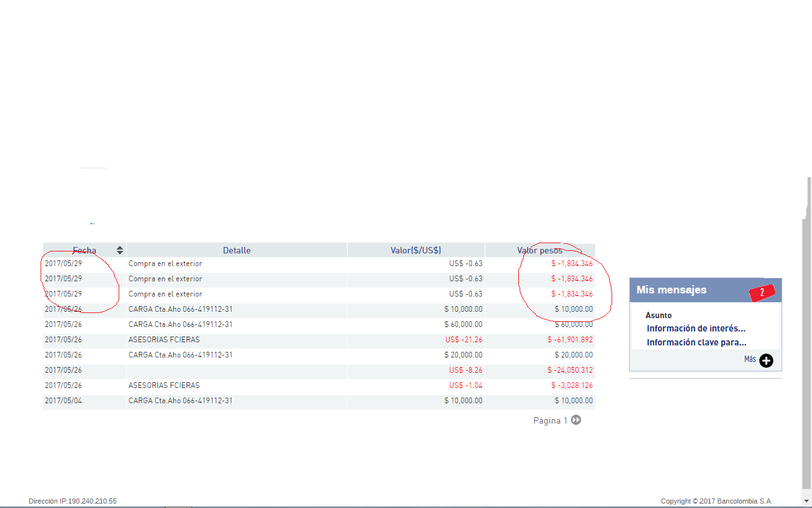Select the $ 20,000.00 cell in Valor($/US$) column
Image resolution: width=812 pixels, height=508 pixels.
point(416,355)
